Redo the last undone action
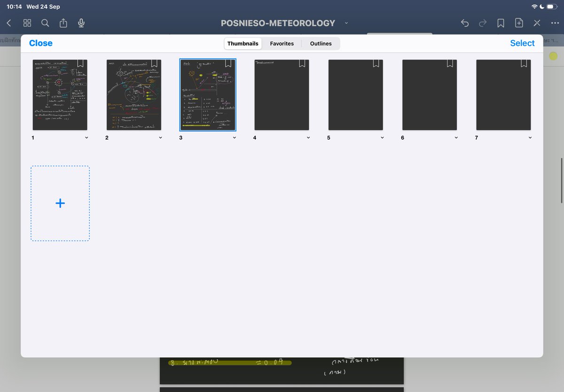 click(x=483, y=23)
